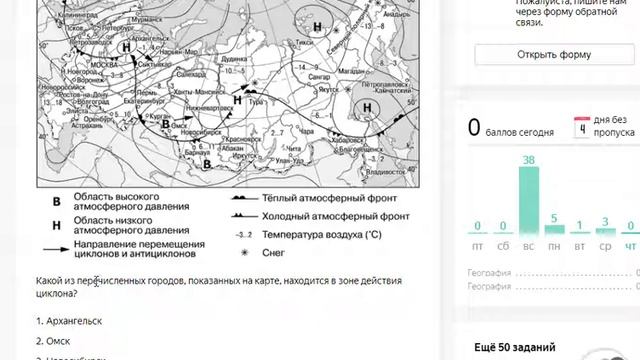Image resolution: width=640 pixels, height=360 pixels.
Task: Click the Екатеринбург label on the map
Action: [x=144, y=100]
